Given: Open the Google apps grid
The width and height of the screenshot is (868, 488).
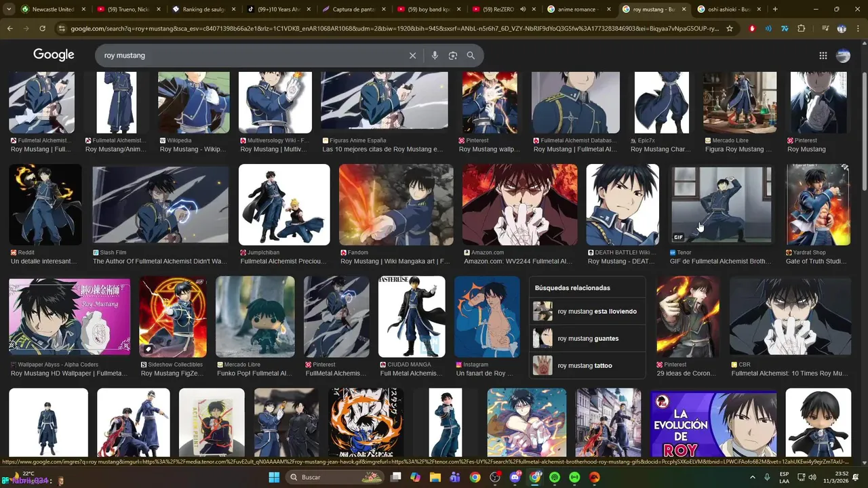Looking at the screenshot, I should coord(823,56).
